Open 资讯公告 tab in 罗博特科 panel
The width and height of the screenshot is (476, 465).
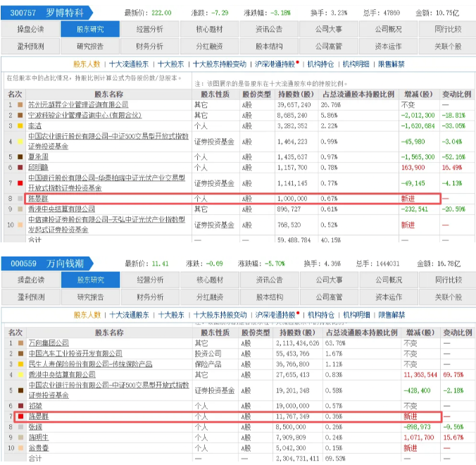coord(269,29)
